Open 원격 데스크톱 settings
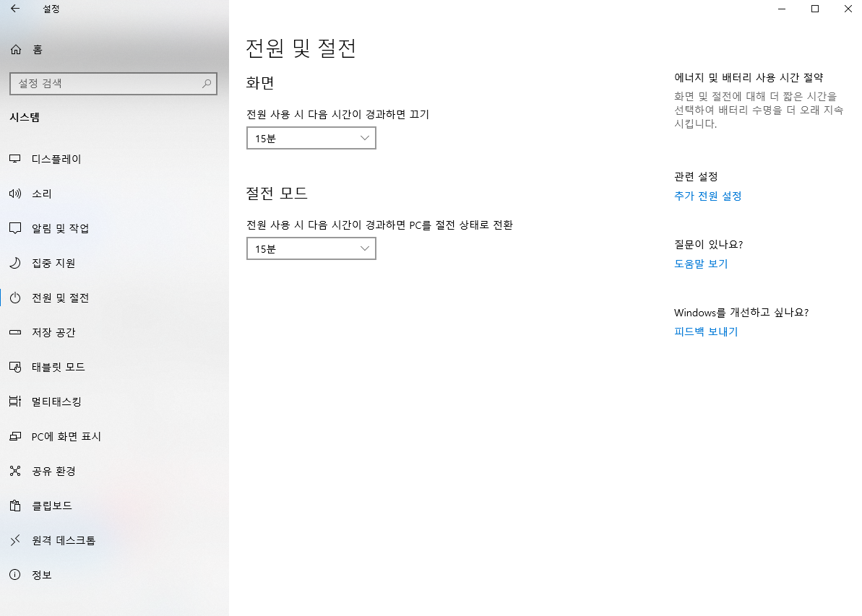 (15, 540)
